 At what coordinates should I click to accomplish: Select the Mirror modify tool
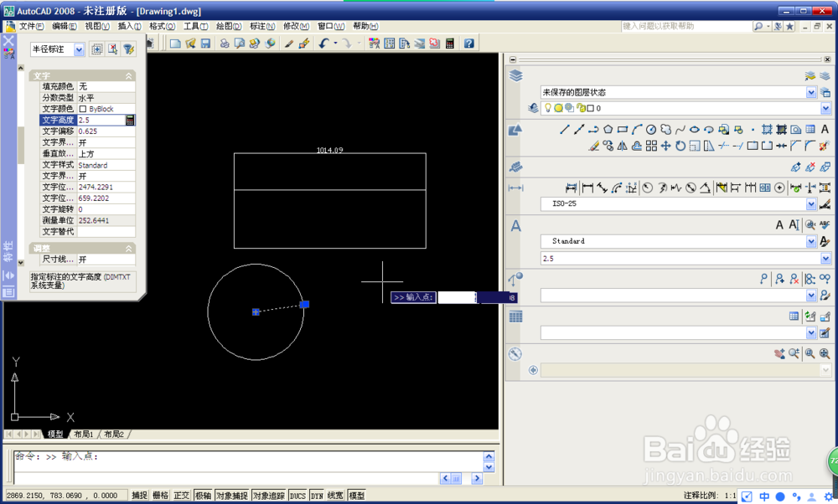(x=622, y=146)
